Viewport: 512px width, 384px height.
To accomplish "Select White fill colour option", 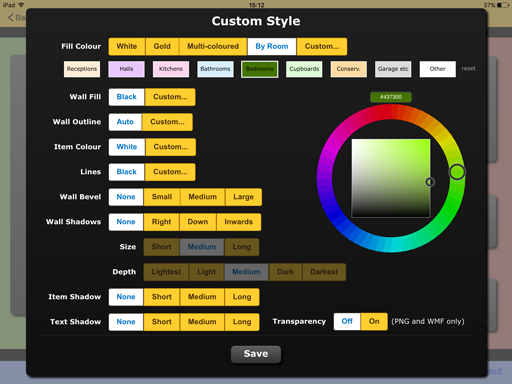I will [x=127, y=46].
